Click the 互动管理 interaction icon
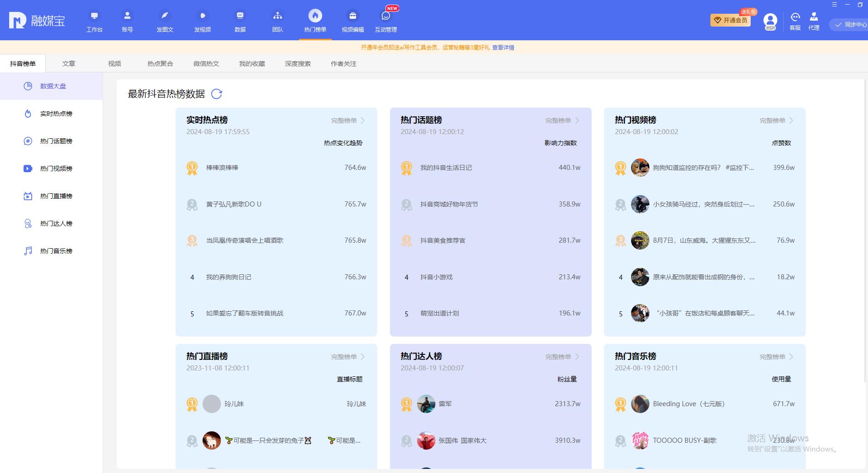This screenshot has width=868, height=473. [385, 20]
